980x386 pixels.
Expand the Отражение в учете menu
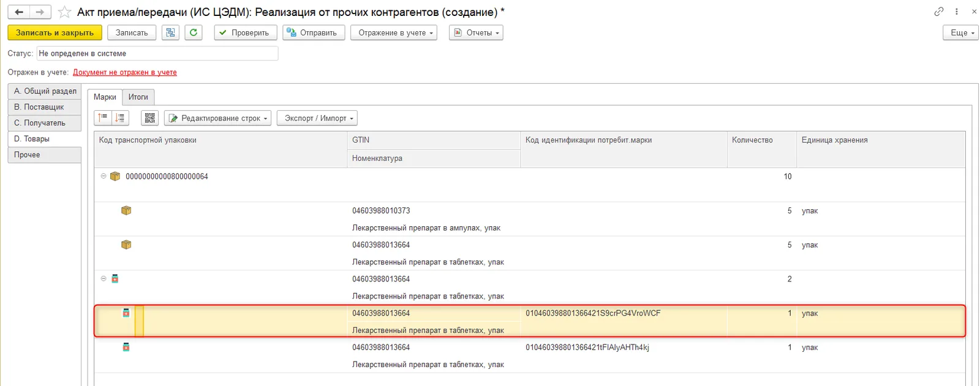(394, 32)
